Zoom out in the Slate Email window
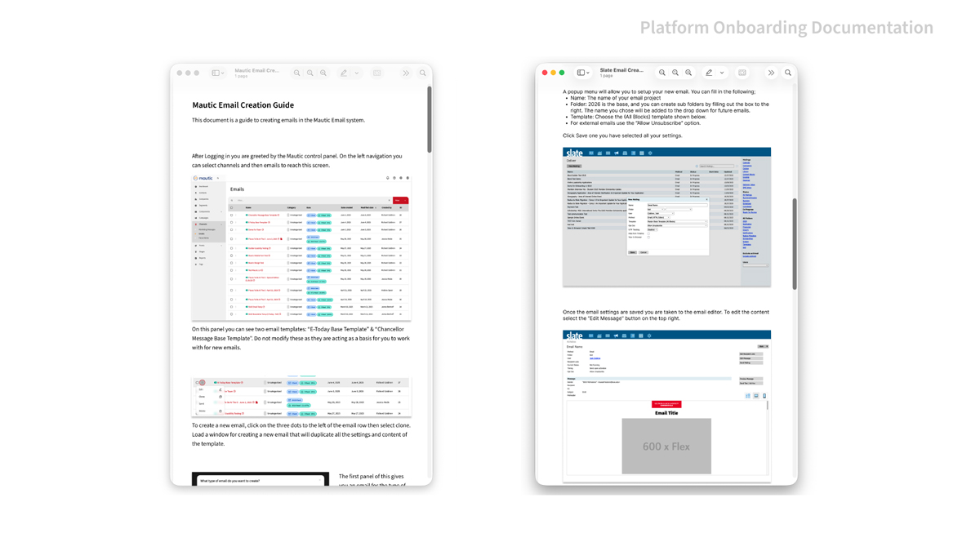 662,73
